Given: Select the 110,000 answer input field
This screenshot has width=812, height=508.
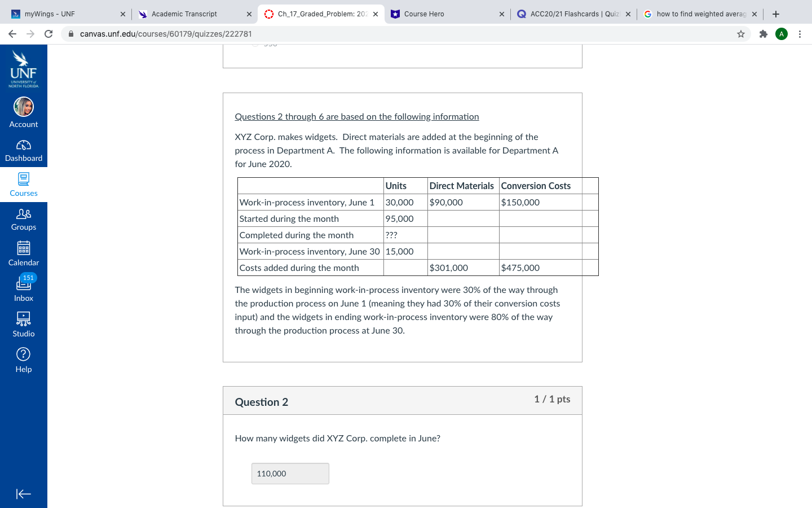Looking at the screenshot, I should point(290,474).
